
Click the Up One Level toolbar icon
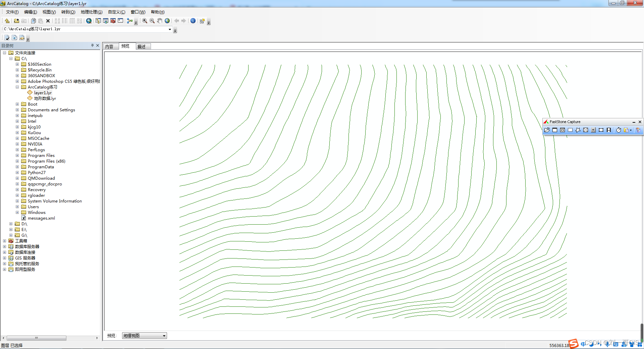(7, 21)
